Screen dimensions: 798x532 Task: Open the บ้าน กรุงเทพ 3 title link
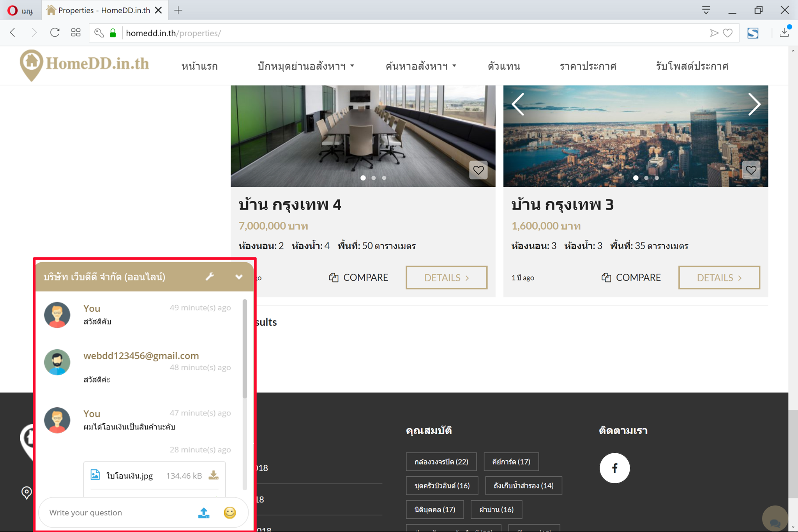[563, 205]
